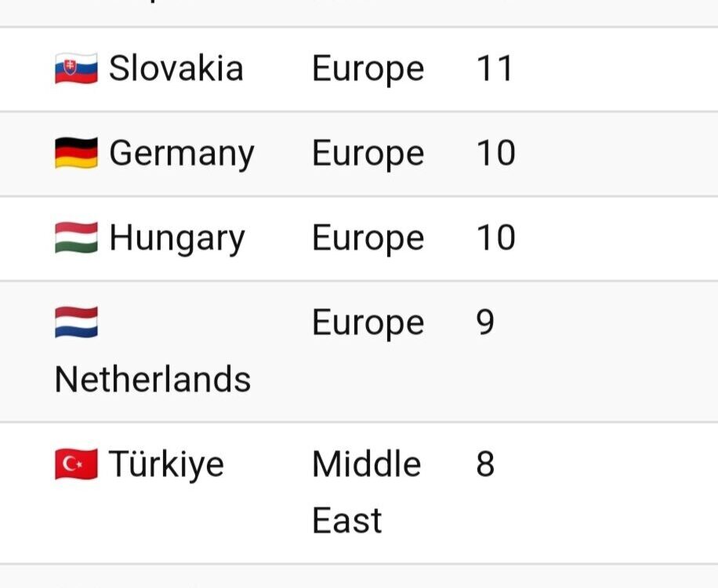This screenshot has width=718, height=588.
Task: Click the Netherlands flag icon
Action: (x=76, y=322)
